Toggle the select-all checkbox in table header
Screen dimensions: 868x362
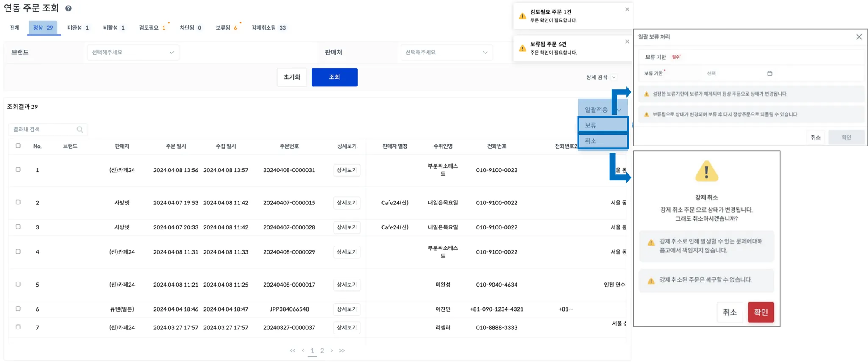click(x=18, y=146)
